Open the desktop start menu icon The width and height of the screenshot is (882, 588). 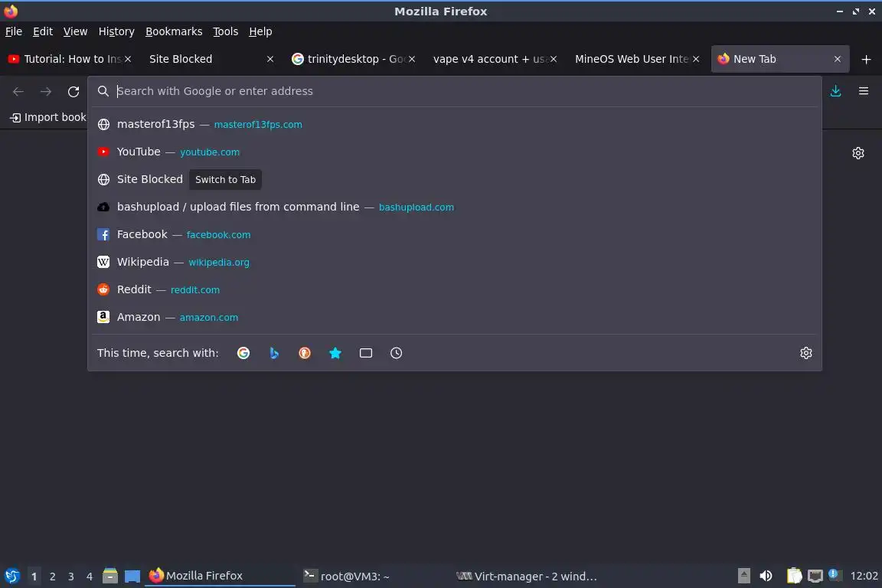point(11,576)
